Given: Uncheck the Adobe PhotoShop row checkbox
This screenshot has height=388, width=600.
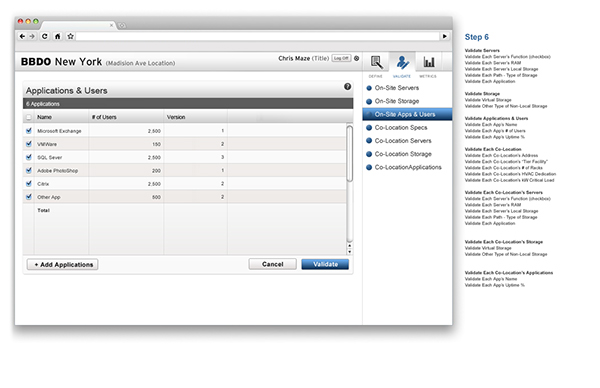Looking at the screenshot, I should tap(29, 170).
